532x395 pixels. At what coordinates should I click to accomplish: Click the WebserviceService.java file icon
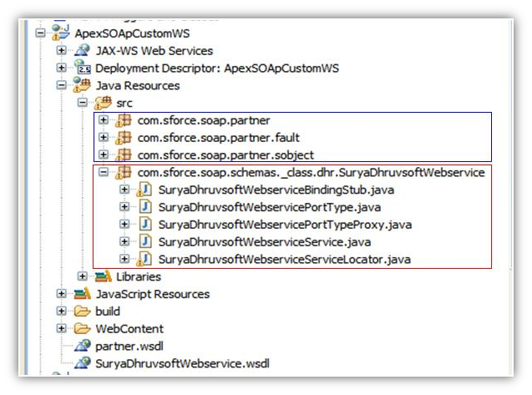[145, 241]
